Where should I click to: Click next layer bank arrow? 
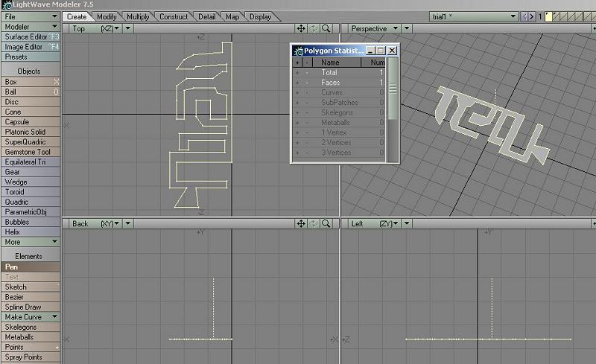(x=534, y=16)
